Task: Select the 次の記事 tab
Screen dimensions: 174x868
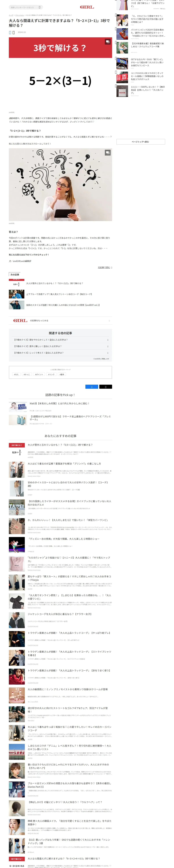Action: point(14,274)
